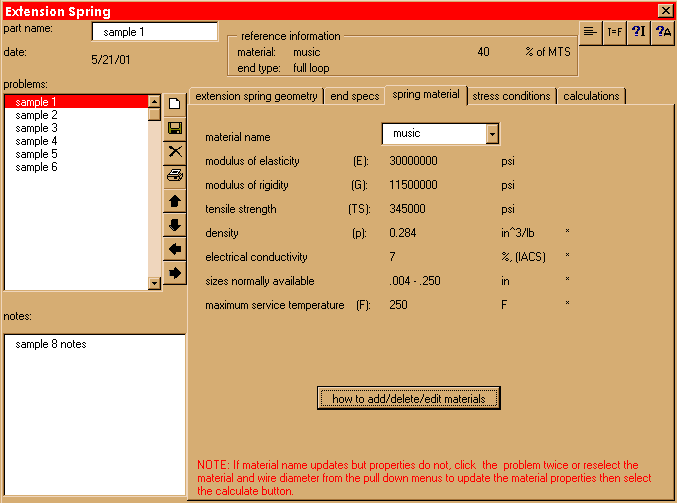677x503 pixels.
Task: Click the text lines icon in top toolbar
Action: [591, 32]
